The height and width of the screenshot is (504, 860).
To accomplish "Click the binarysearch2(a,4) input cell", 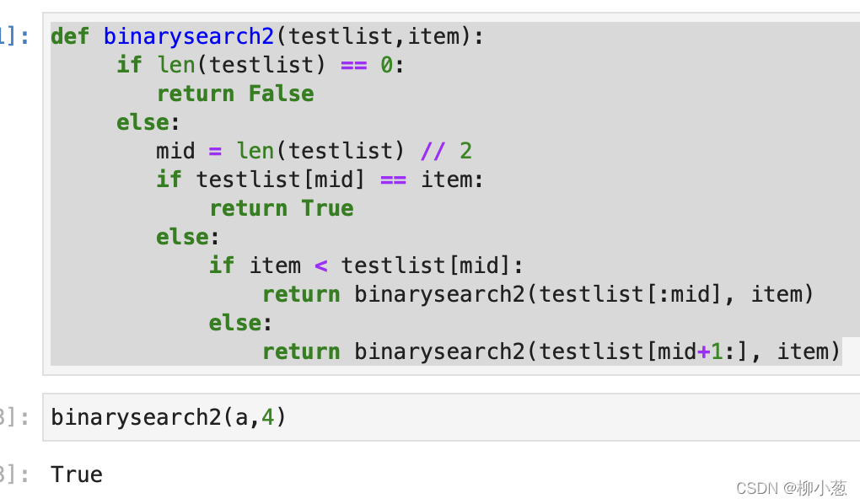I will tap(451, 417).
